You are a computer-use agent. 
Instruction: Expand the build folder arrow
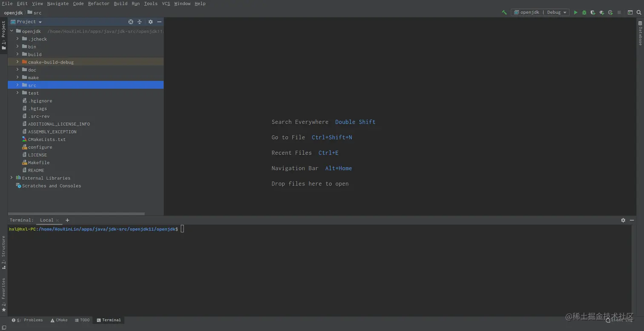[x=17, y=54]
